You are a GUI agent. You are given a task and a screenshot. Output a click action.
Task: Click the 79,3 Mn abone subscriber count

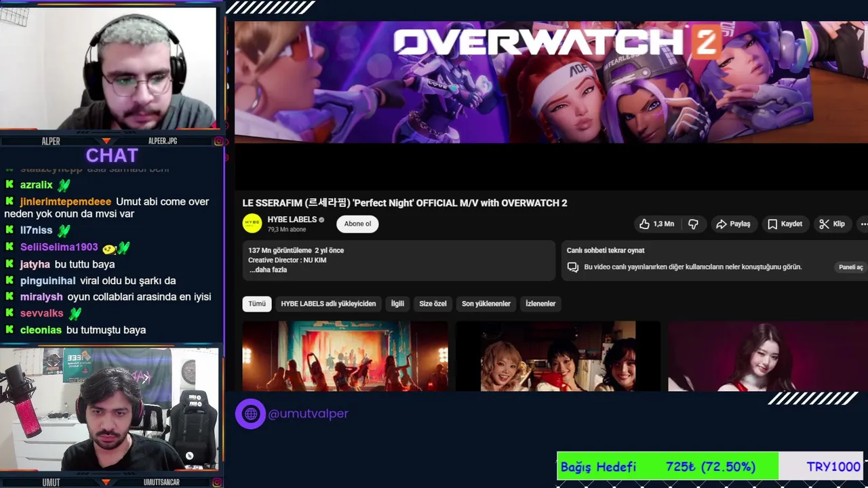click(x=286, y=230)
